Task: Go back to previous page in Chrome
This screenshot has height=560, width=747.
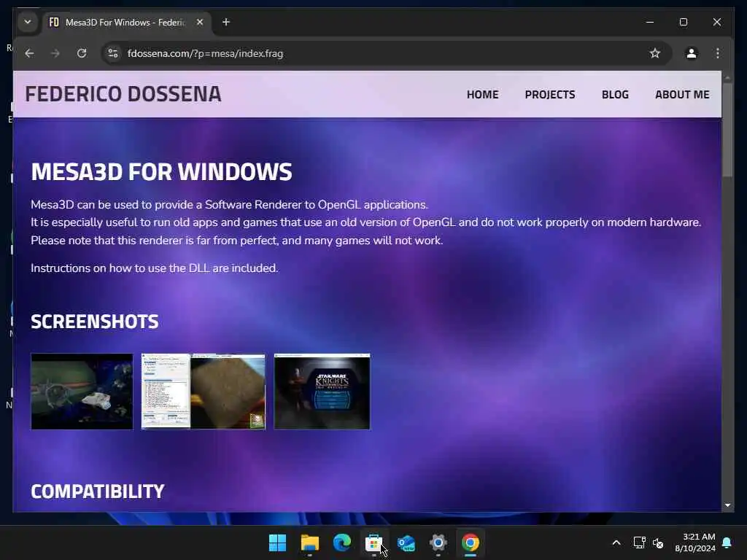Action: pos(29,53)
